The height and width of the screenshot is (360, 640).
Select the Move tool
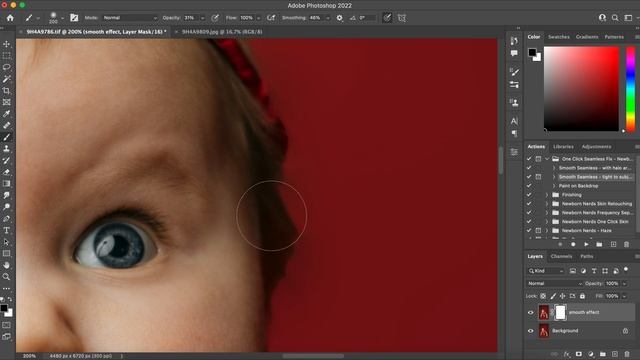coord(7,44)
